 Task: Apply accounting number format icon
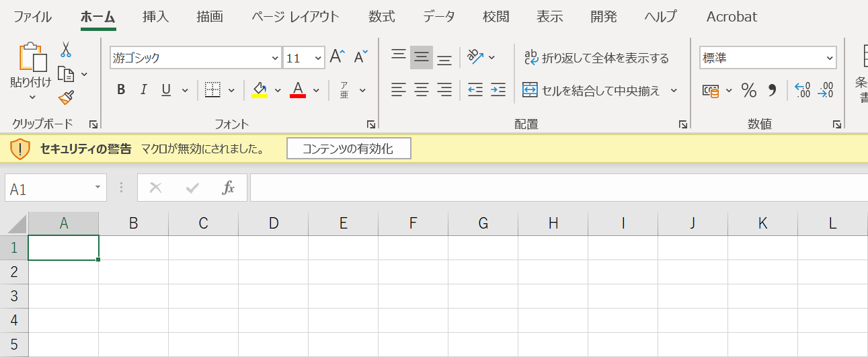[711, 90]
